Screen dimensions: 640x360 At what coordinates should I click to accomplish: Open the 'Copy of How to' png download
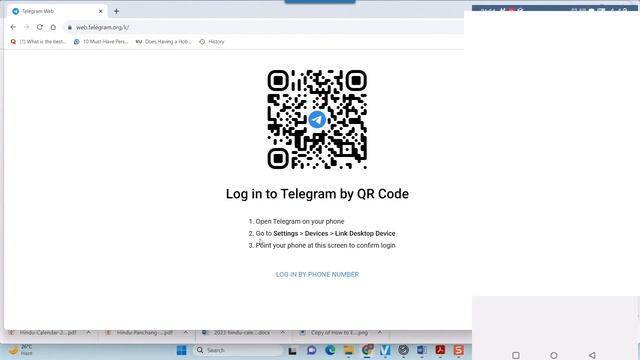pyautogui.click(x=335, y=333)
